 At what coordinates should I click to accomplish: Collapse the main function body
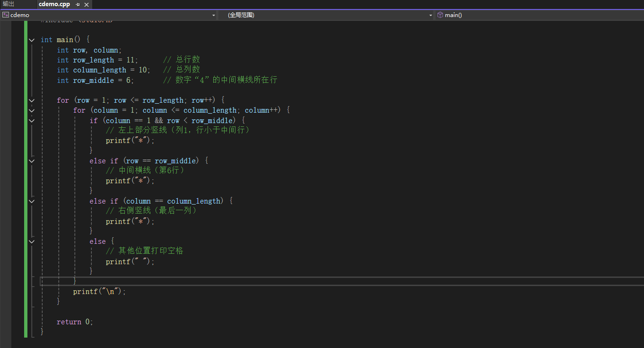tap(31, 40)
